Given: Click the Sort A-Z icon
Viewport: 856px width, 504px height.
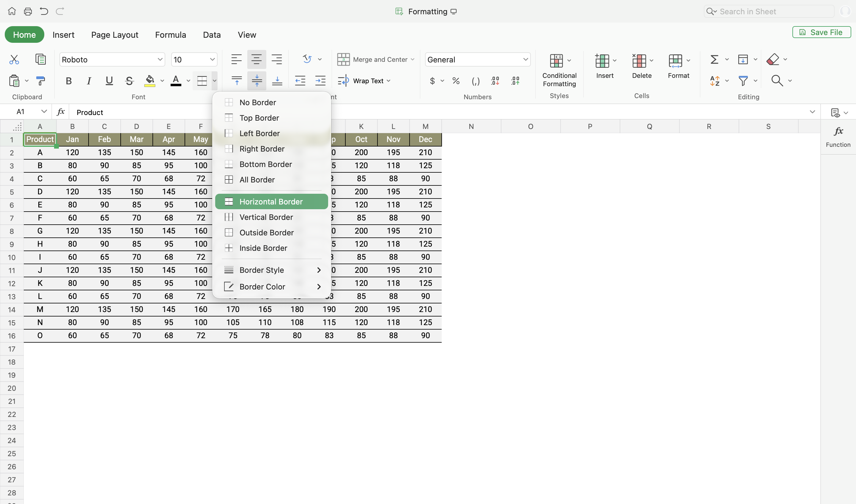Looking at the screenshot, I should click(715, 81).
